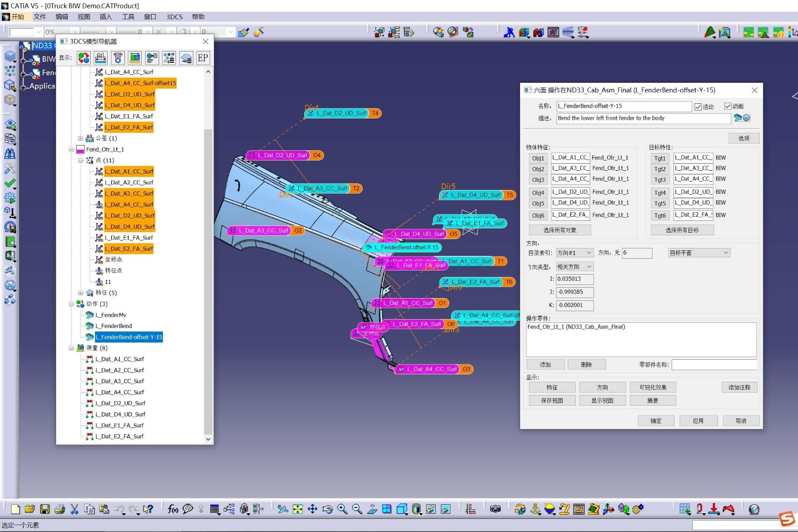This screenshot has width=798, height=532.
Task: Click the What's This help cursor icon
Action: (148, 509)
